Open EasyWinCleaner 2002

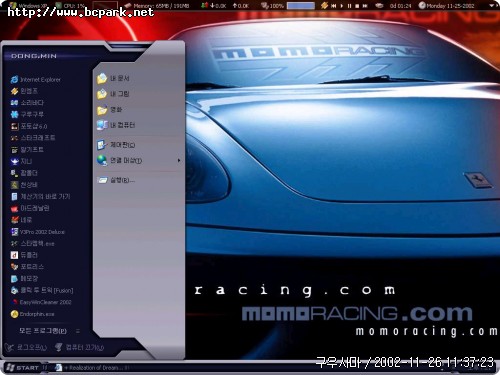41,302
